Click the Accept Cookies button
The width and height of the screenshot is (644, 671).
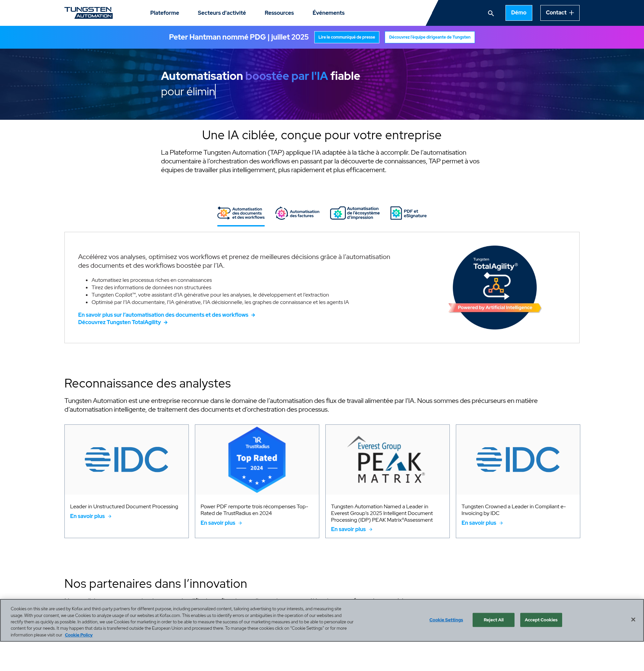(x=540, y=620)
